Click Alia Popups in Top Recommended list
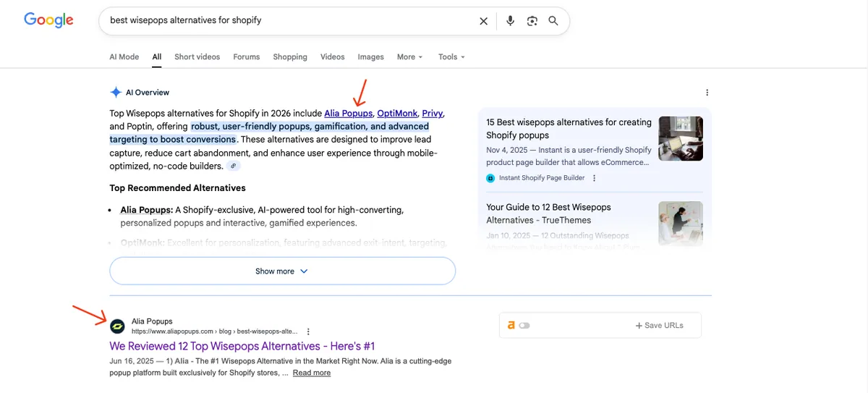The height and width of the screenshot is (393, 868). click(x=145, y=210)
